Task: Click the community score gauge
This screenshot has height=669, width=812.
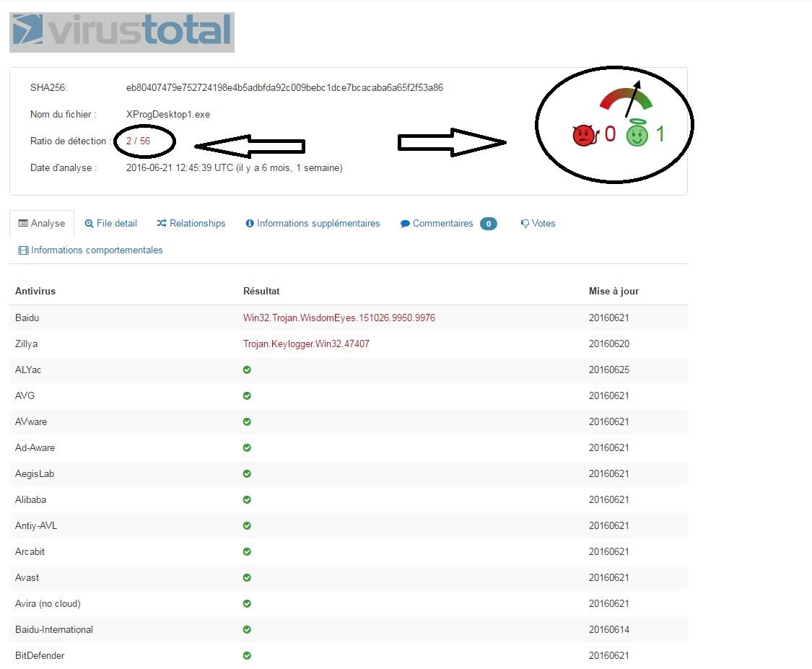Action: pos(626,99)
